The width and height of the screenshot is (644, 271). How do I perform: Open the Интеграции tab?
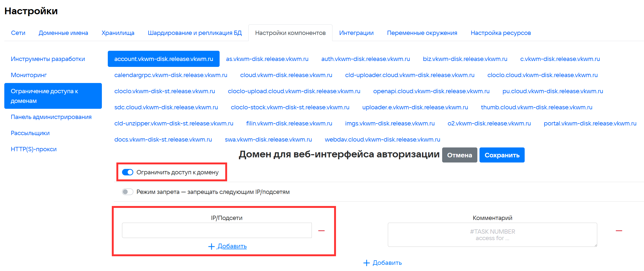(x=356, y=33)
